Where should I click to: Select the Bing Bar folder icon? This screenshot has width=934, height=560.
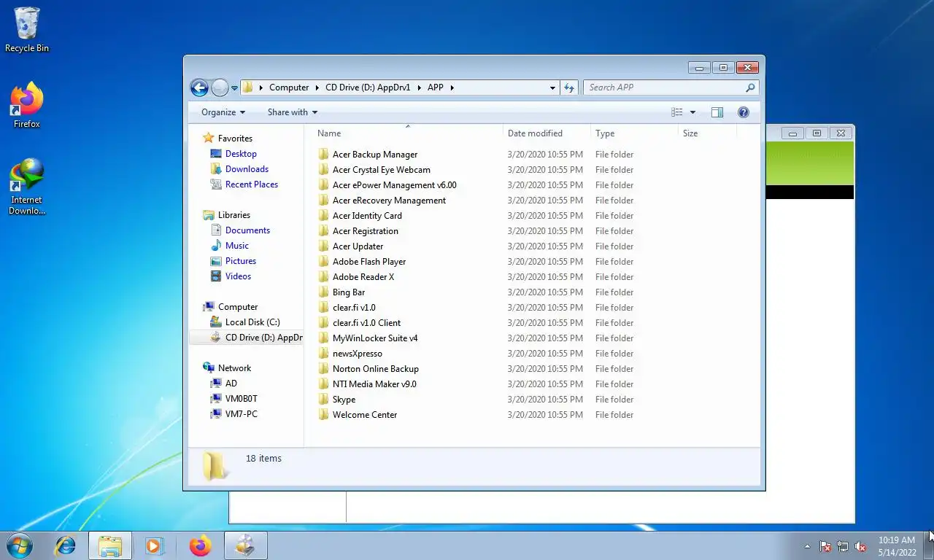click(324, 292)
